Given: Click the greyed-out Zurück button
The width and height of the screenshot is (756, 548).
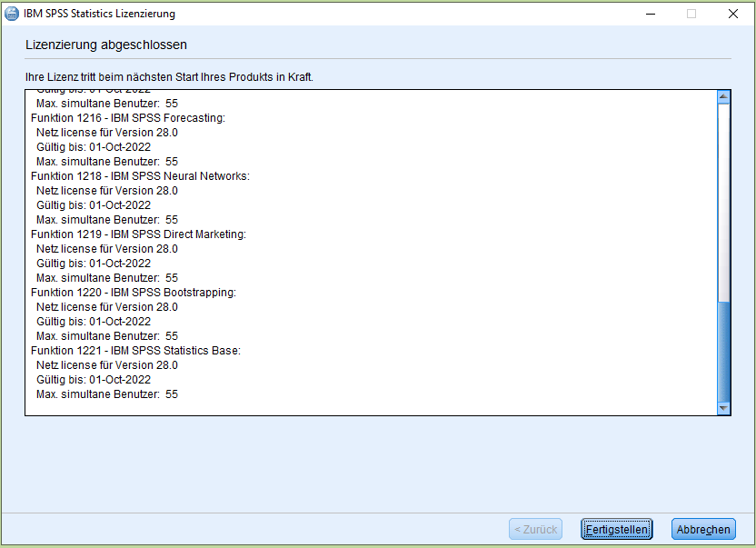Looking at the screenshot, I should pos(536,529).
